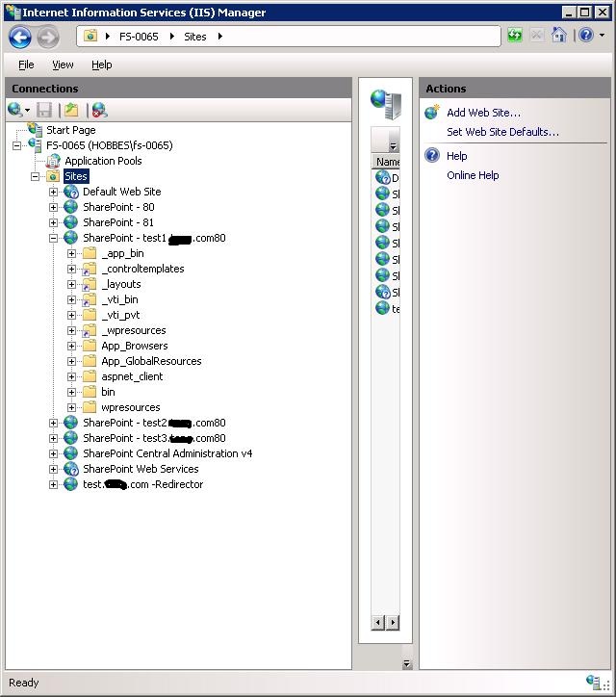Click the Help link in Actions
Image resolution: width=616 pixels, height=697 pixels.
coord(457,156)
